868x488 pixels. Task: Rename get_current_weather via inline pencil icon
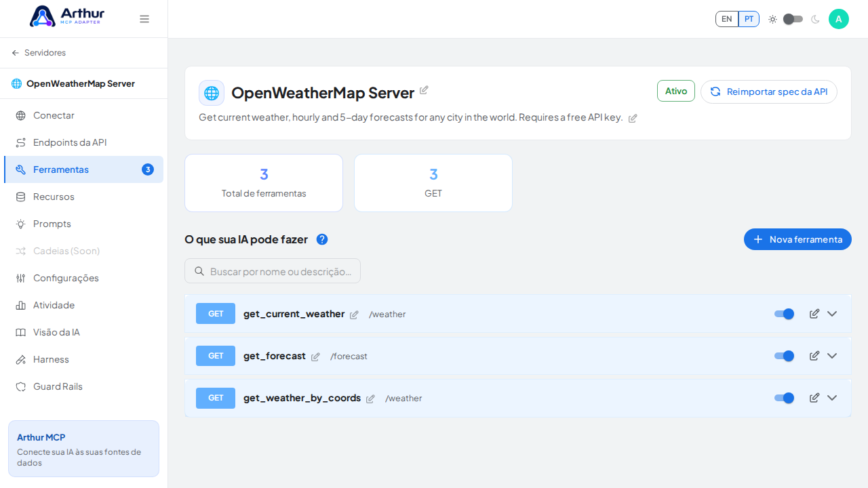tap(354, 314)
